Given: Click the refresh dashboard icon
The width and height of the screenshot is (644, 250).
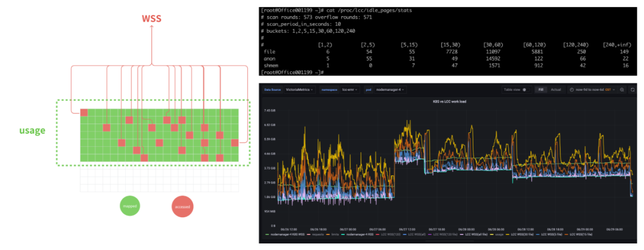Looking at the screenshot, I should click(x=633, y=89).
